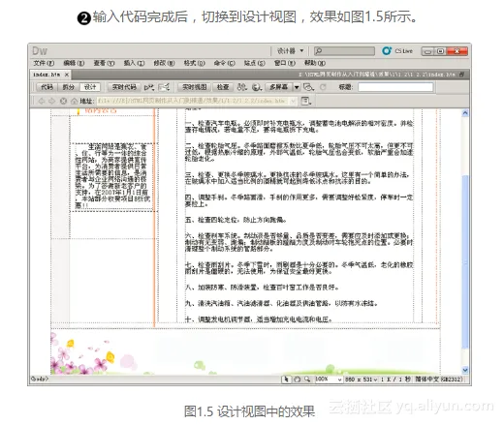
Task: Click the 多屏幕 (Multiscreen) button
Action: click(278, 87)
